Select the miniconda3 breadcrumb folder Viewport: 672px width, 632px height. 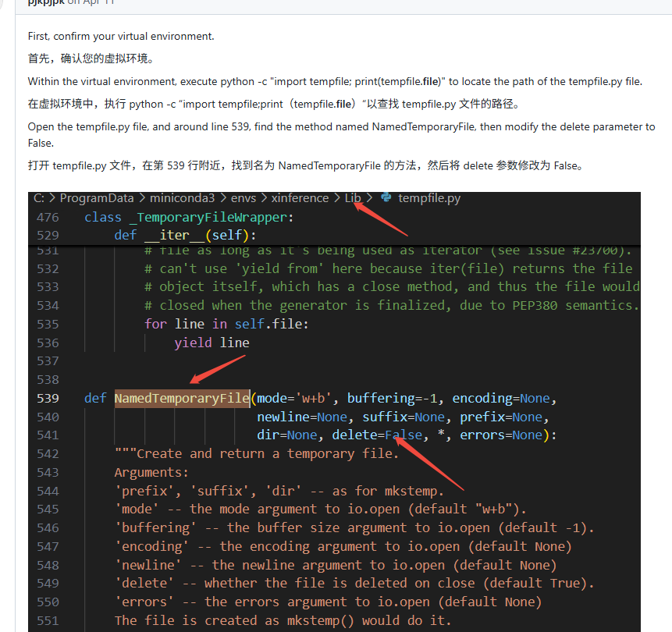[x=182, y=198]
